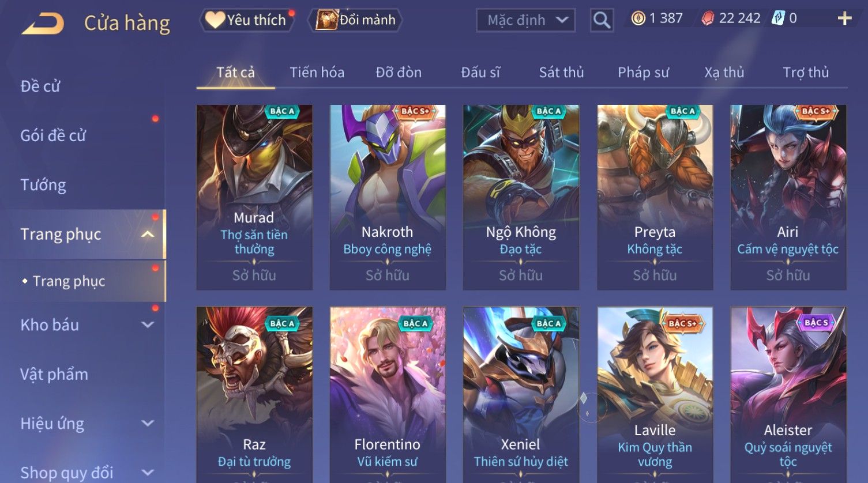Image resolution: width=868 pixels, height=483 pixels.
Task: Collapse the Trang phục sidebar section
Action: click(x=148, y=234)
